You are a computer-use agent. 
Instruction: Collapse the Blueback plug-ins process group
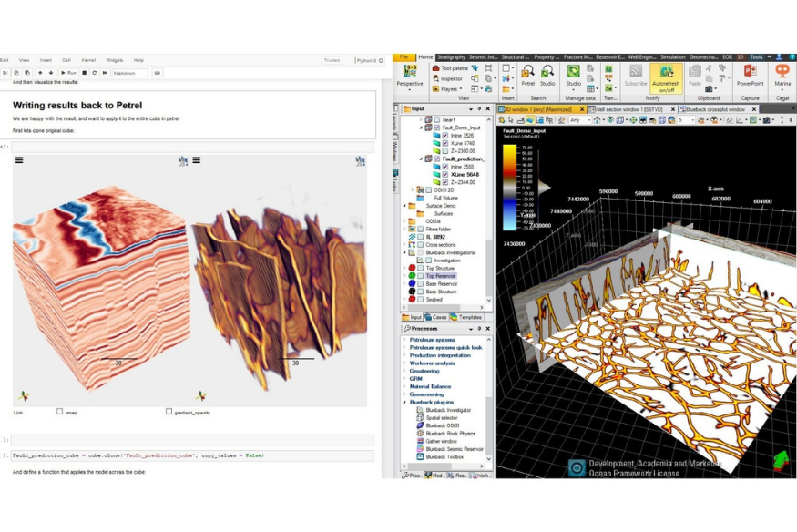point(404,402)
